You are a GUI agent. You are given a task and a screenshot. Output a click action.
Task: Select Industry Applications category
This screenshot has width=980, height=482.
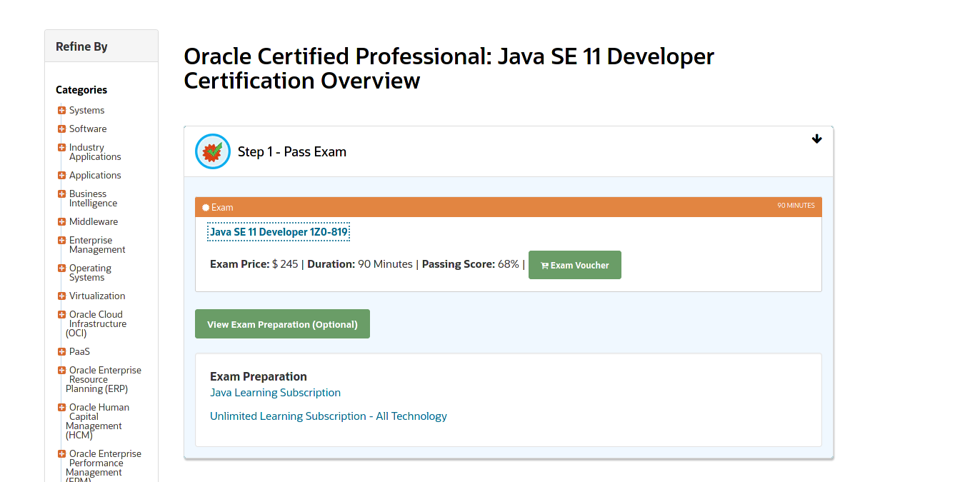95,152
